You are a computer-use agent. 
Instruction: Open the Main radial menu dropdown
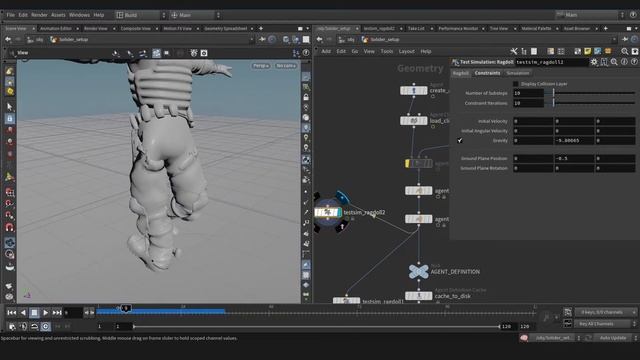[195, 15]
